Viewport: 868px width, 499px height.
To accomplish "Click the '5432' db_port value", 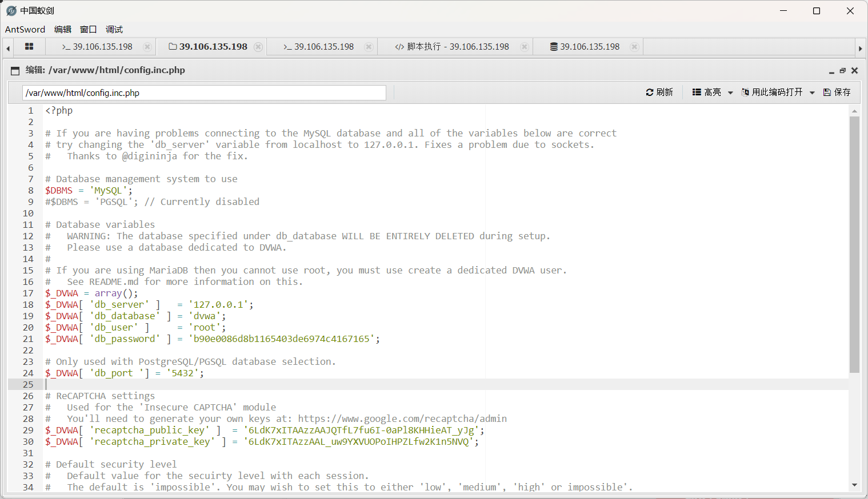I will pyautogui.click(x=183, y=373).
